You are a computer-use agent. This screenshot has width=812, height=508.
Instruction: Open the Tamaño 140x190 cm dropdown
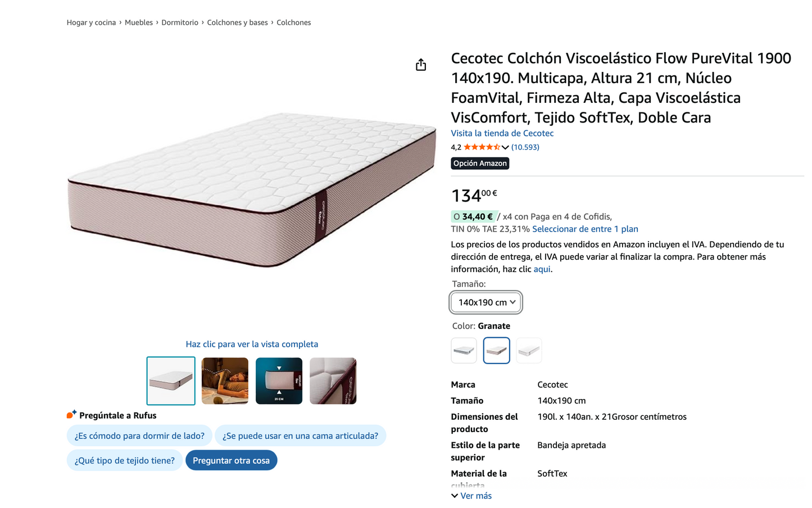click(x=486, y=302)
